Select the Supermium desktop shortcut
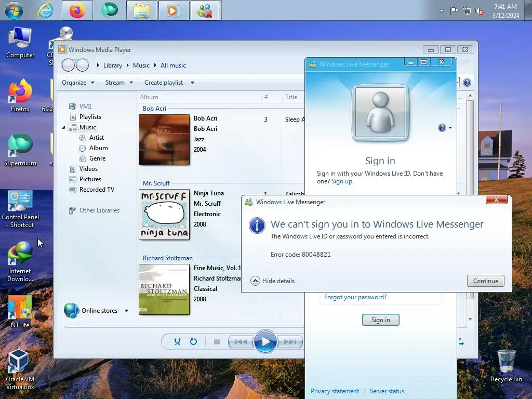Viewport: 532px width, 399px height. click(20, 150)
